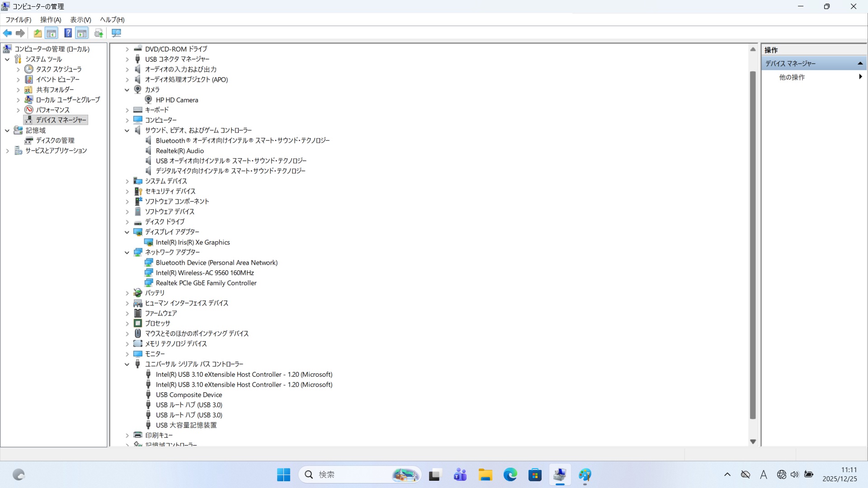Expand the プロセッサ category
The height and width of the screenshot is (488, 868).
(x=127, y=324)
